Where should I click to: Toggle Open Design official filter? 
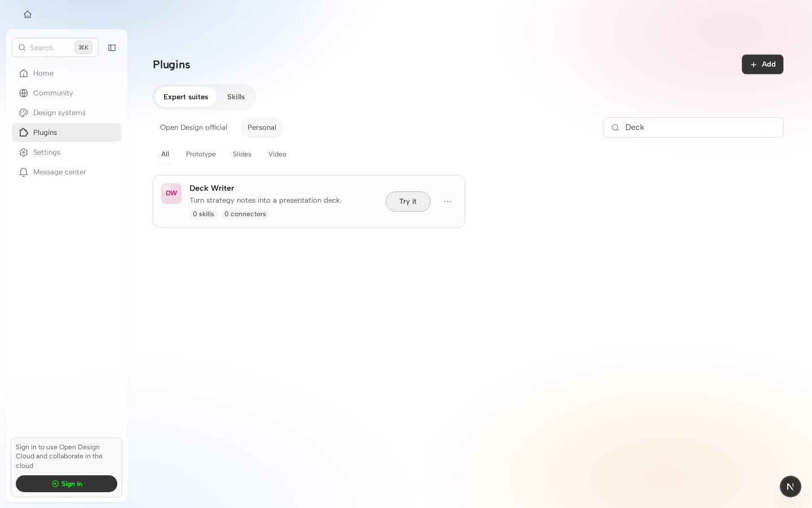(193, 128)
